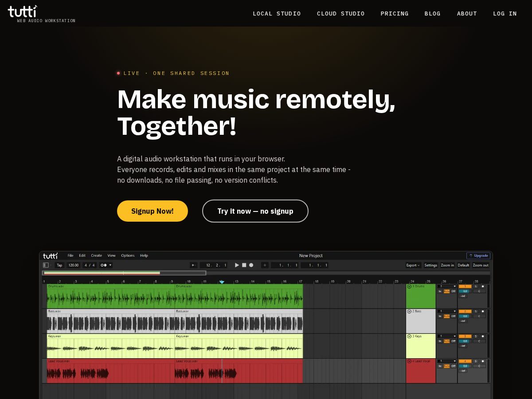The width and height of the screenshot is (532, 399).
Task: Click the blue playhead marker on the ruler
Action: (x=222, y=282)
